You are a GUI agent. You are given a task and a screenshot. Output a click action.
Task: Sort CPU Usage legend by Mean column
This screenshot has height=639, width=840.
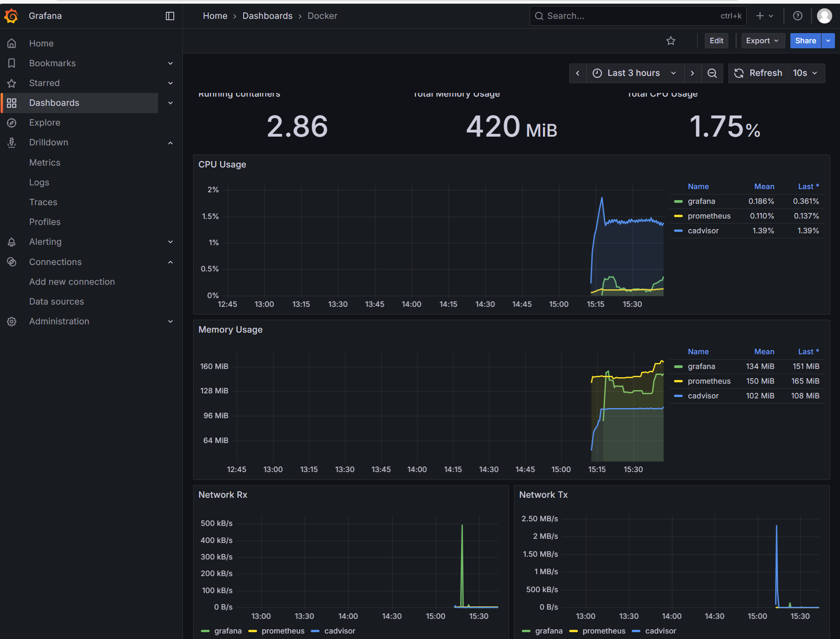click(x=764, y=186)
